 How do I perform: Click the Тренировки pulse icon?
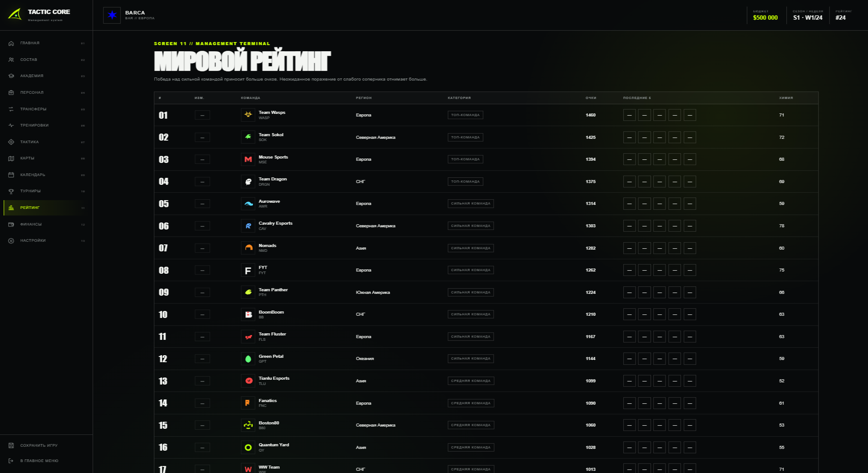[11, 125]
